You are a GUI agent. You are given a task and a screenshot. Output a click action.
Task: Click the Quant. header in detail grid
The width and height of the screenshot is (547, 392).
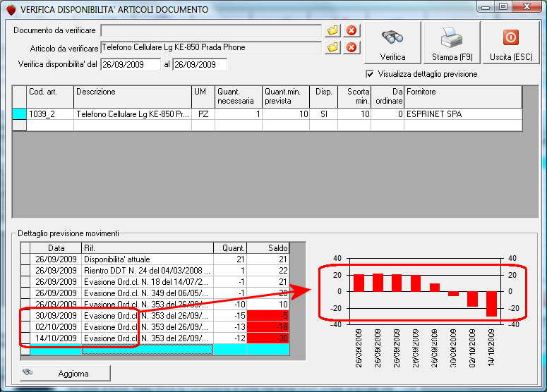[x=230, y=247]
